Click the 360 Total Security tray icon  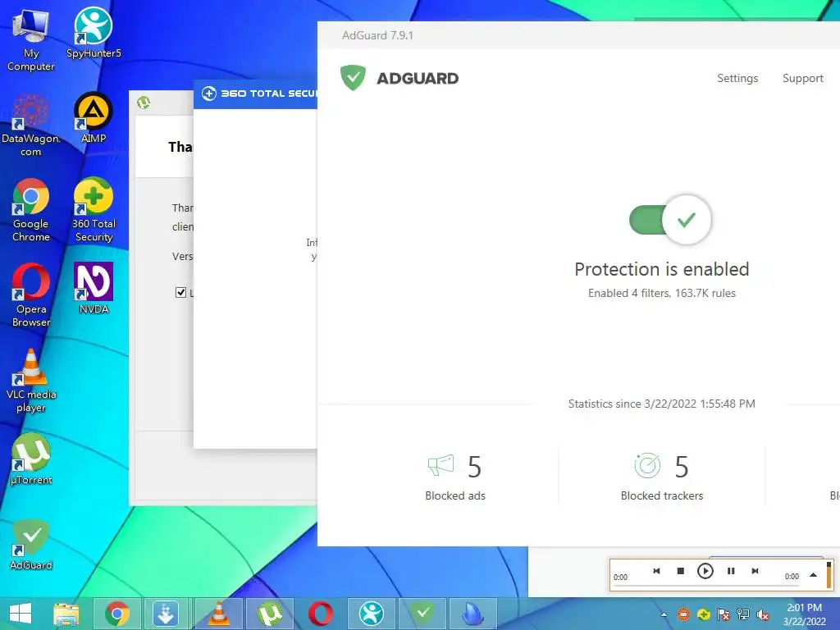click(703, 614)
